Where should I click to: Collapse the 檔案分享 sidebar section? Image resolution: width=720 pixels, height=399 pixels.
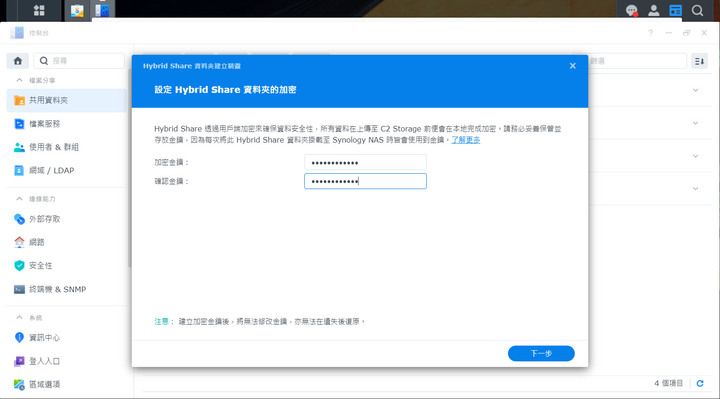[x=19, y=80]
